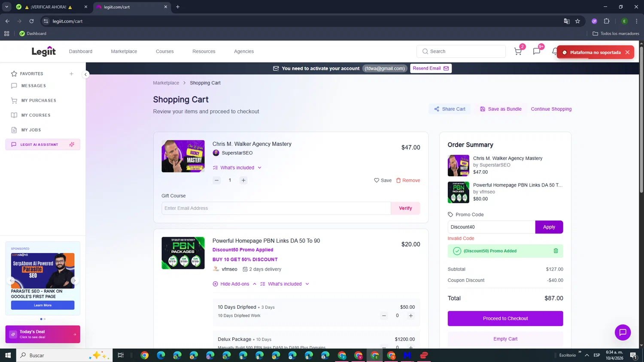Go to next sponsored ad with right arrow
Screen dimensions: 644x362
pos(74,281)
